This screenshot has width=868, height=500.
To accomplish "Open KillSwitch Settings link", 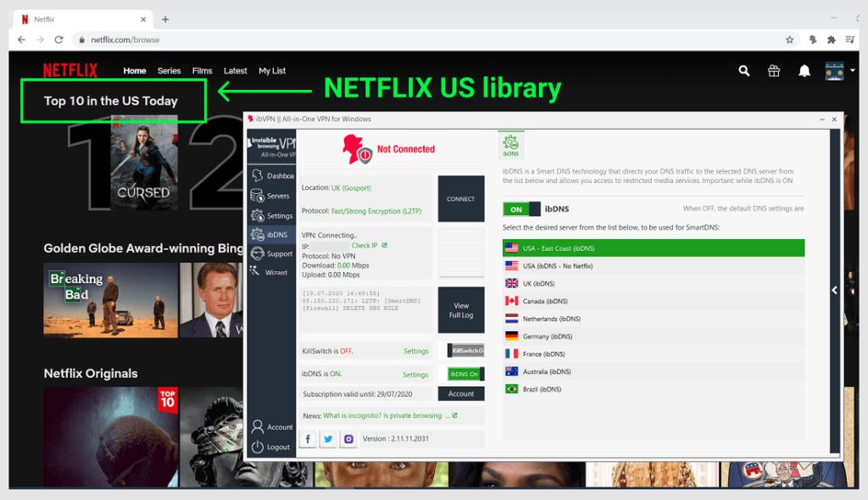I will coord(415,351).
